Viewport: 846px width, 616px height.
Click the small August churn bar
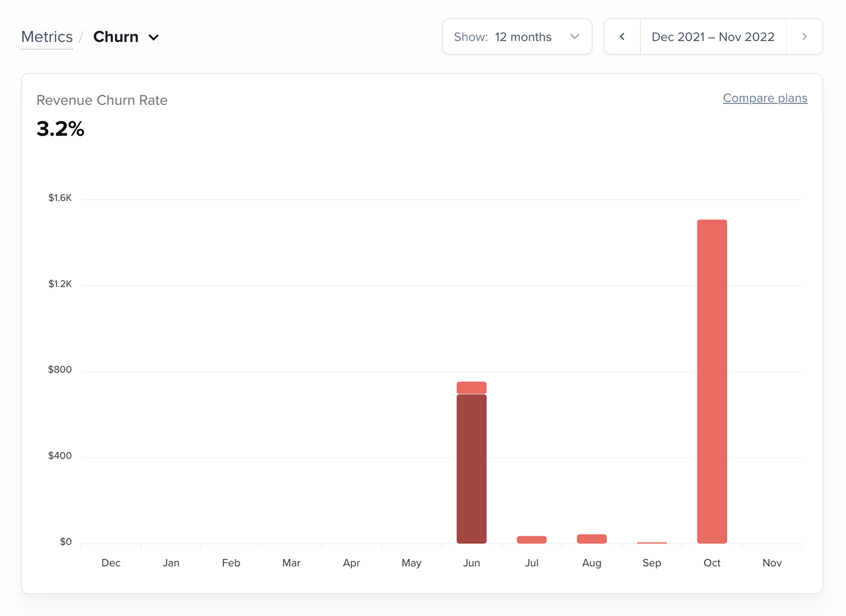tap(592, 538)
